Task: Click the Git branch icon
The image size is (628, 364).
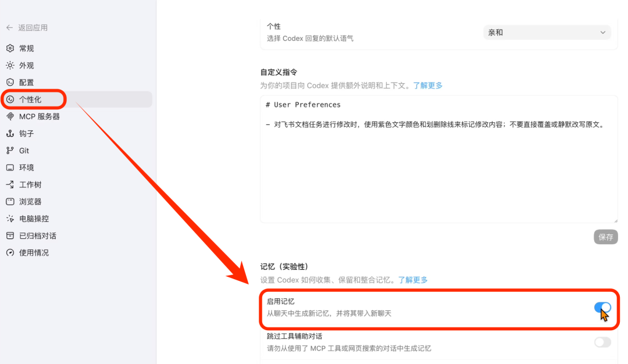Action: click(x=10, y=151)
